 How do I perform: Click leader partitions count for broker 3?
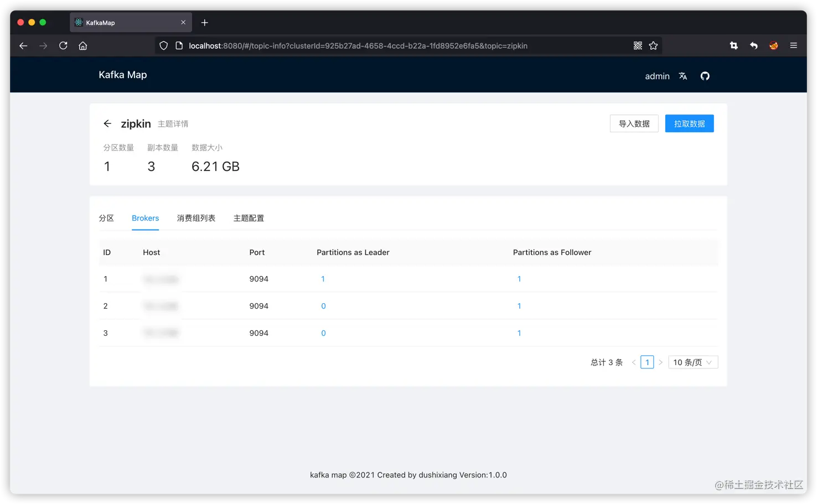pyautogui.click(x=323, y=333)
